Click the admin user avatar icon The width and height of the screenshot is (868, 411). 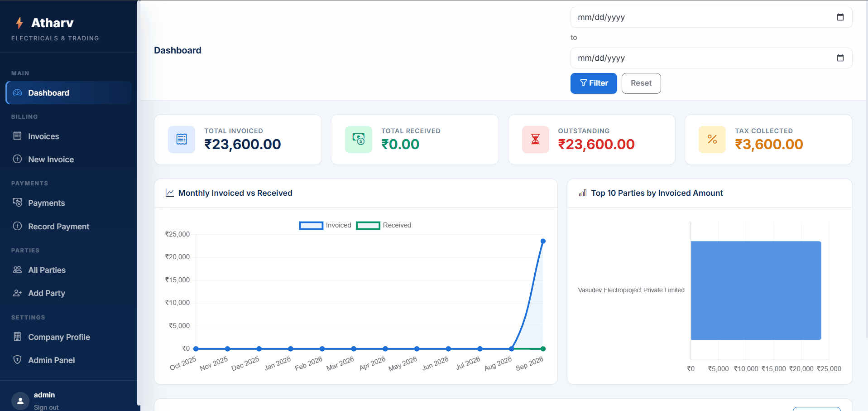coord(20,401)
